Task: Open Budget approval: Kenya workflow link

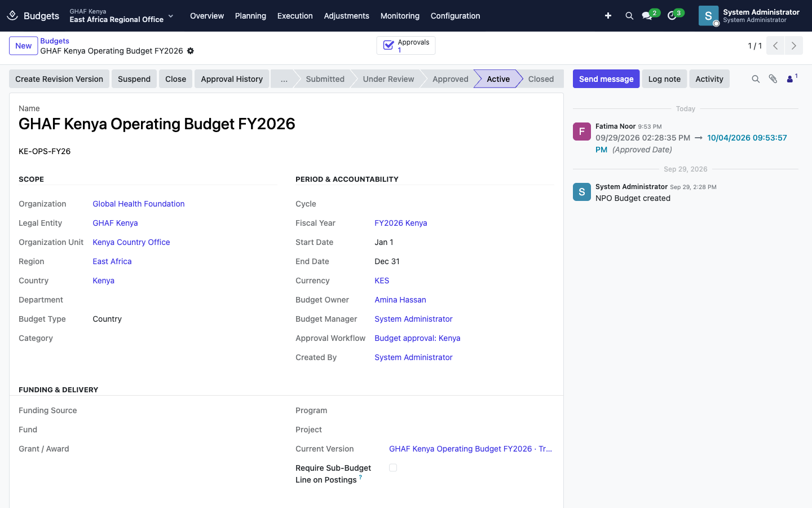Action: (x=417, y=338)
